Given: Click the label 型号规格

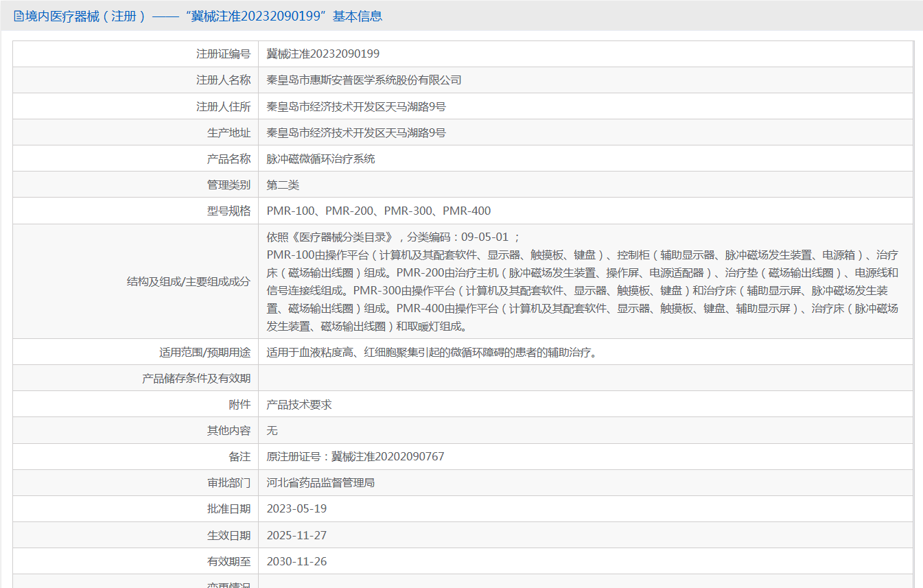Looking at the screenshot, I should pyautogui.click(x=229, y=211).
